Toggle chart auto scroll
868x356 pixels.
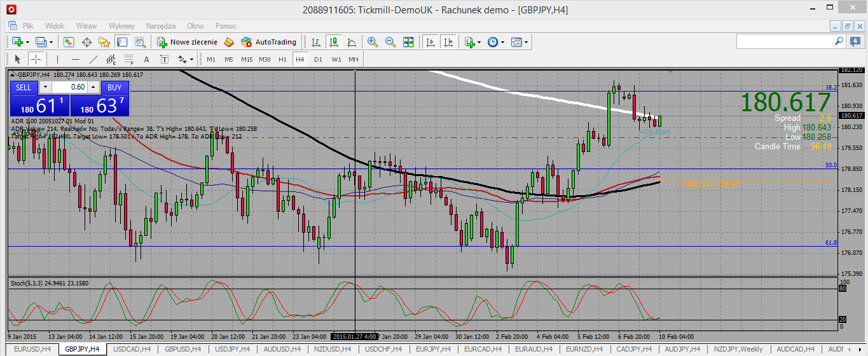pos(431,42)
